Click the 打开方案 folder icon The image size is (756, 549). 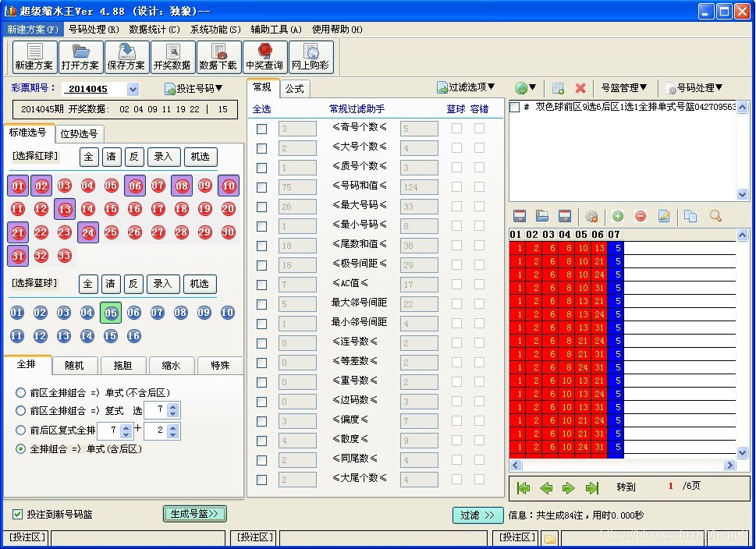(x=81, y=57)
